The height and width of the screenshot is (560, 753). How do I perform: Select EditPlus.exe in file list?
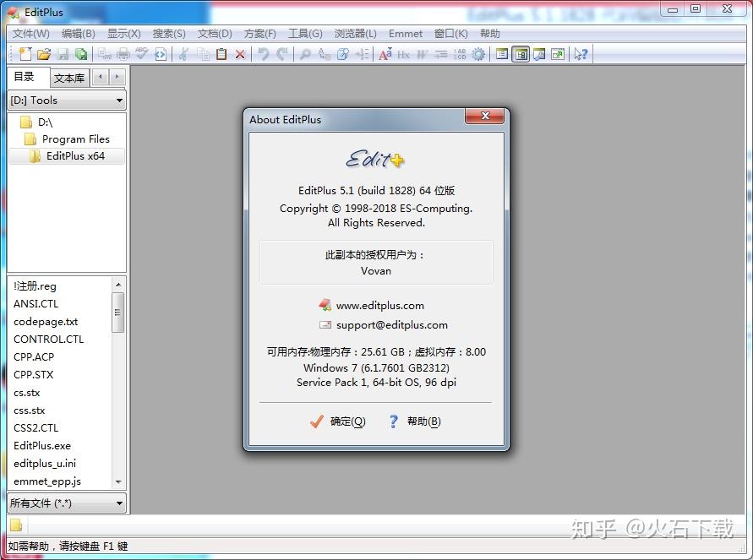point(41,445)
